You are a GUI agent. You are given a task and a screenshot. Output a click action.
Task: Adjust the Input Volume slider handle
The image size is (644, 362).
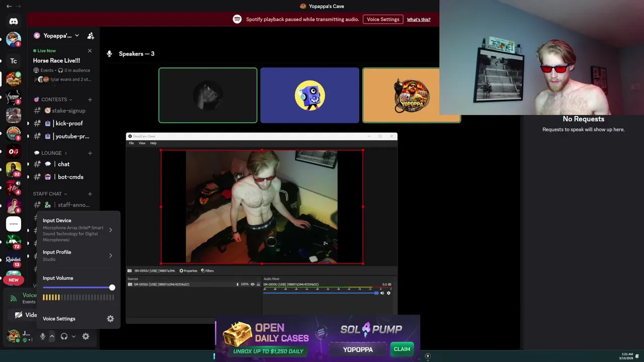(112, 288)
